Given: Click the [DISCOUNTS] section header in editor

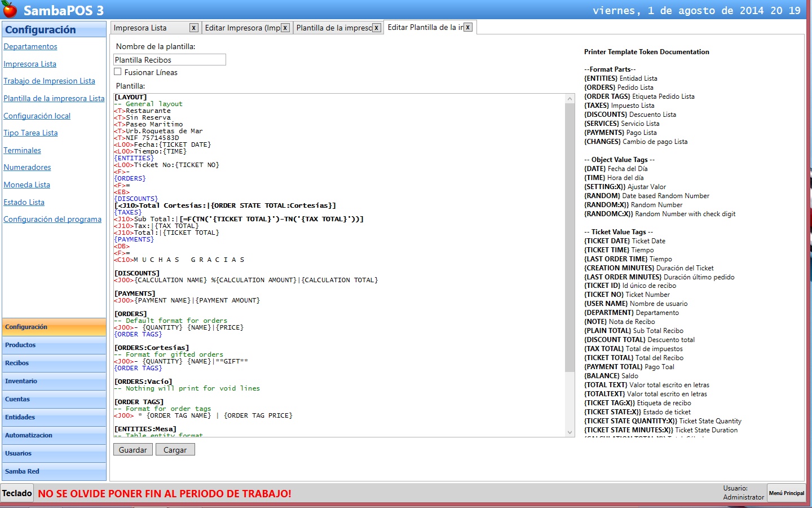Looking at the screenshot, I should [x=137, y=273].
